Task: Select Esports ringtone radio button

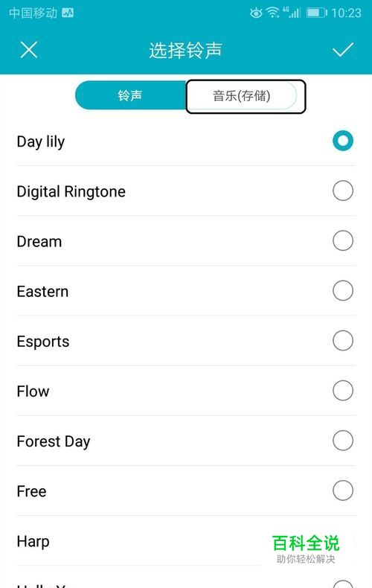Action: point(343,340)
